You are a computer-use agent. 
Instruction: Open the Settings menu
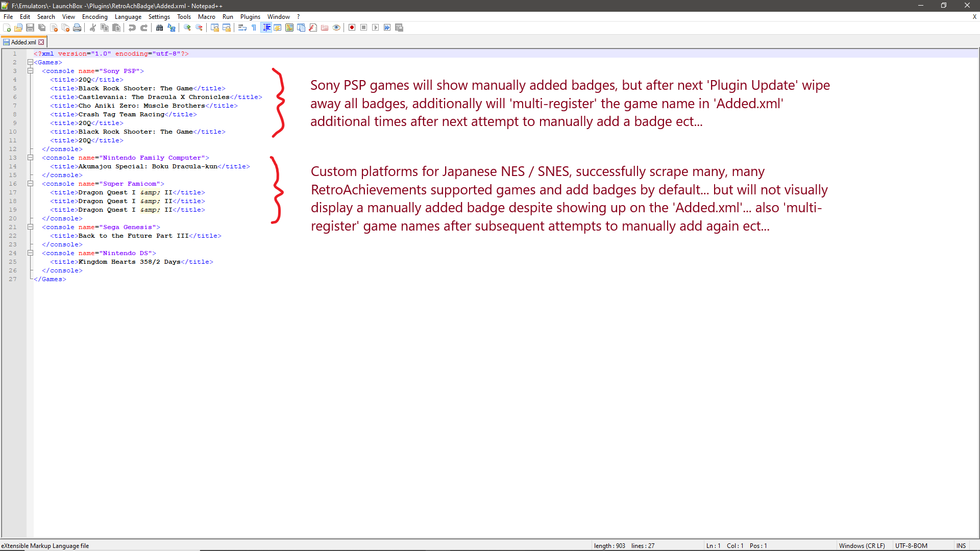tap(159, 17)
